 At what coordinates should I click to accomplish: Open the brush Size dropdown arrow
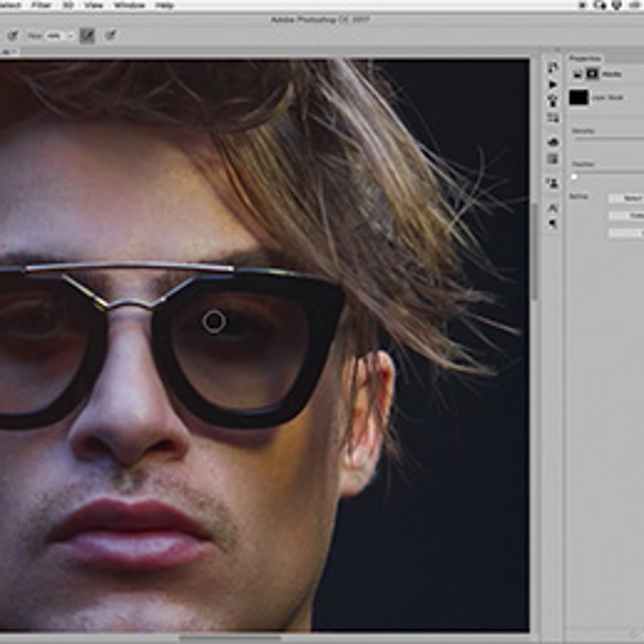point(71,36)
